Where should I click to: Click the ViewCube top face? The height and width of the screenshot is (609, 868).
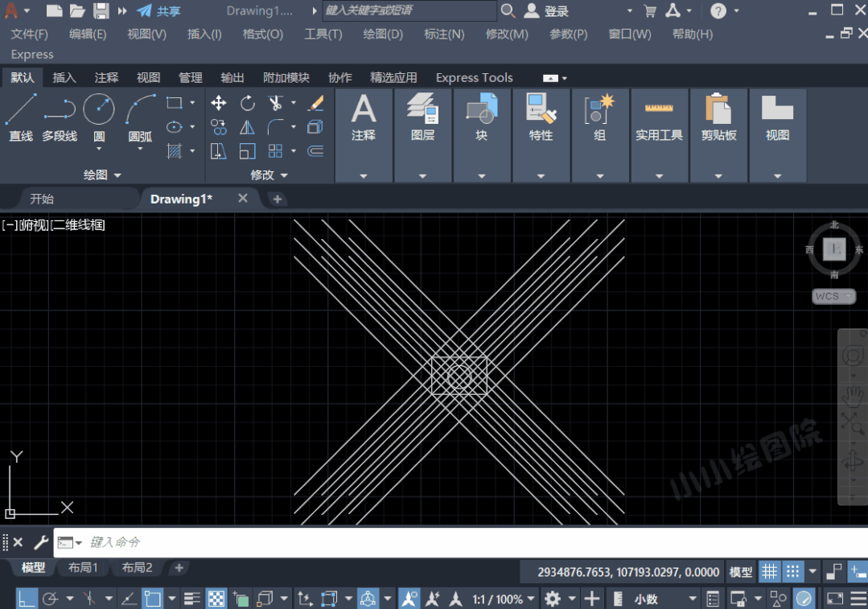[834, 250]
